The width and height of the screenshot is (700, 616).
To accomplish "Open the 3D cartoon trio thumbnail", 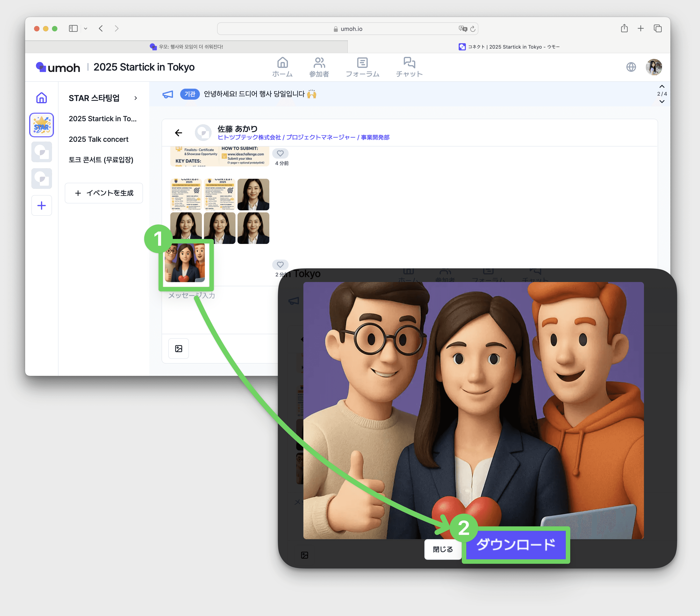I will [185, 263].
